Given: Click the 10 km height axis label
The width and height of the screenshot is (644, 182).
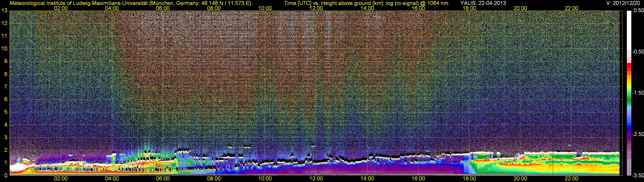Looking at the screenshot, I should point(5,49).
